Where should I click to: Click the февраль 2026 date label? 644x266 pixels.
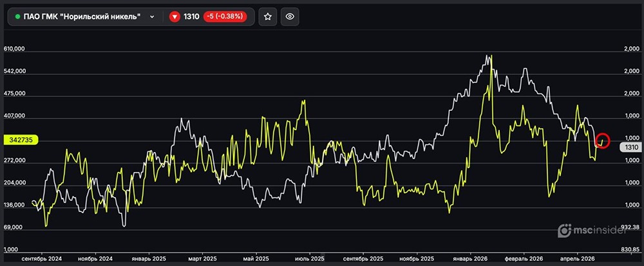[524, 259]
